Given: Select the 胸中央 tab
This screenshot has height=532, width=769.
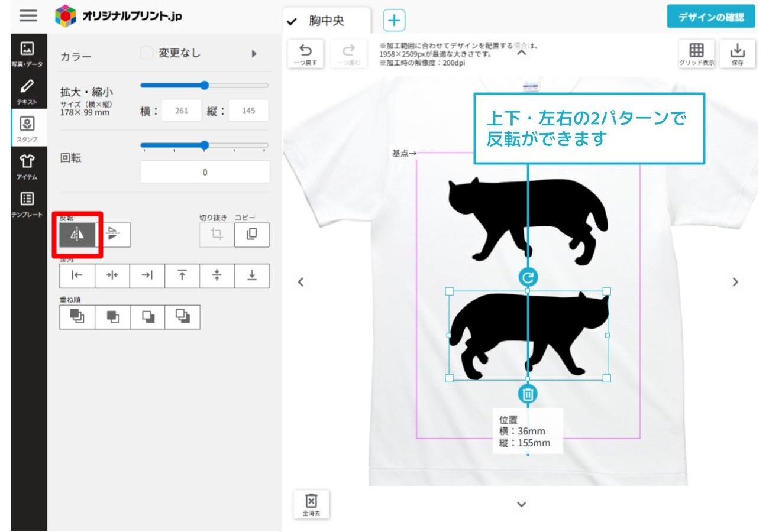Looking at the screenshot, I should pos(327,21).
